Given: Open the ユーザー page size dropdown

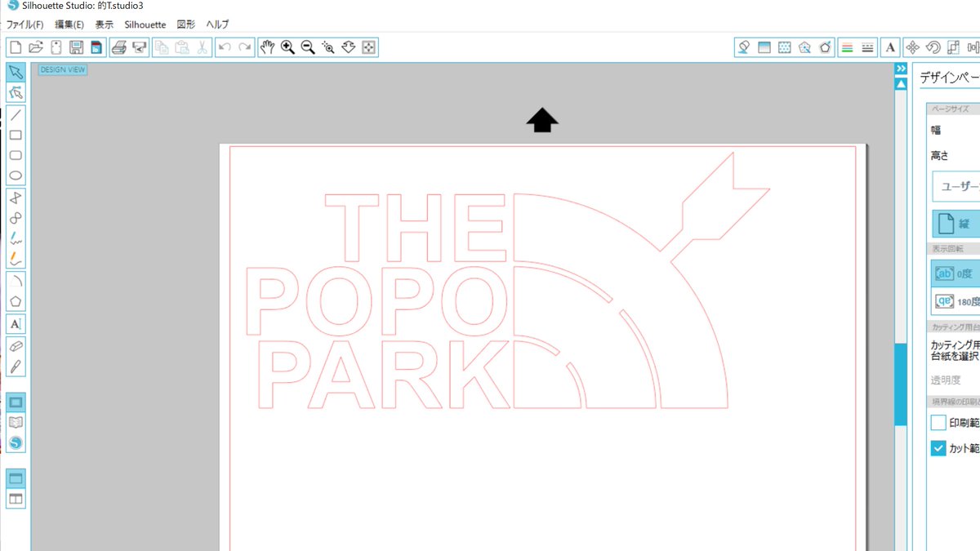Looking at the screenshot, I should click(956, 186).
